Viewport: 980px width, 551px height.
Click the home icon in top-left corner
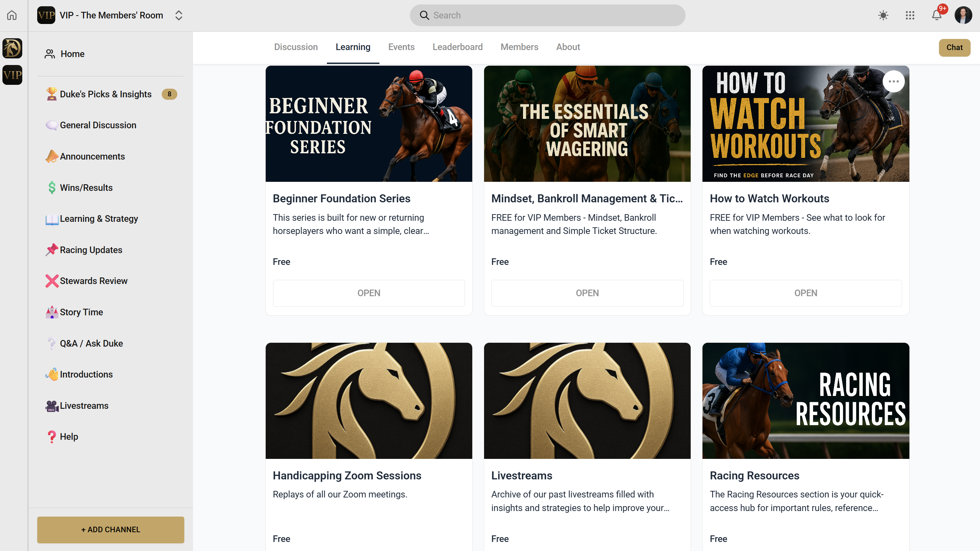(12, 15)
